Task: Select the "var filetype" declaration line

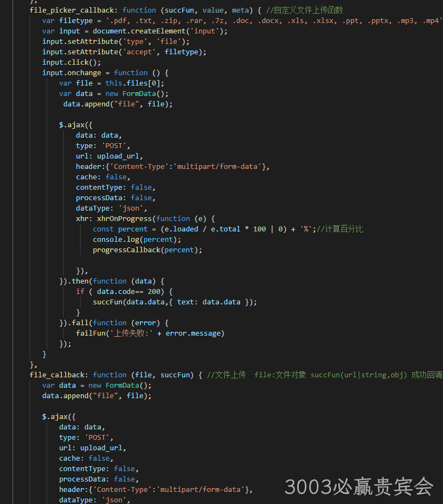Action: click(242, 21)
